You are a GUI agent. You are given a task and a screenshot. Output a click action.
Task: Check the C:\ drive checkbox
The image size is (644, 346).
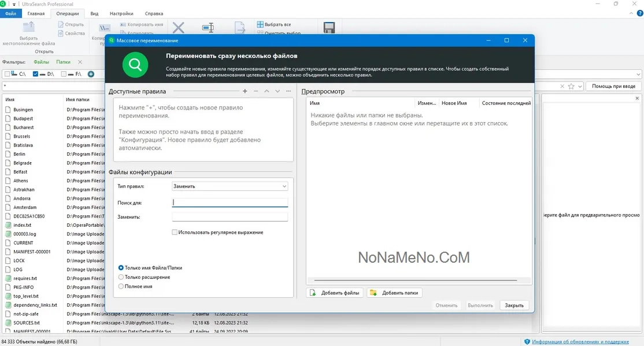point(7,74)
